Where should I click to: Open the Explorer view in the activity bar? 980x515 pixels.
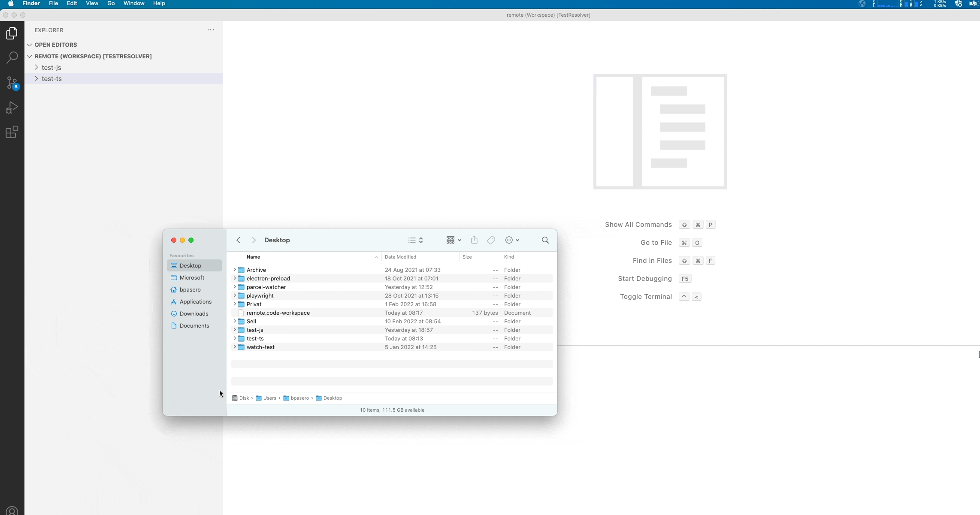tap(12, 33)
